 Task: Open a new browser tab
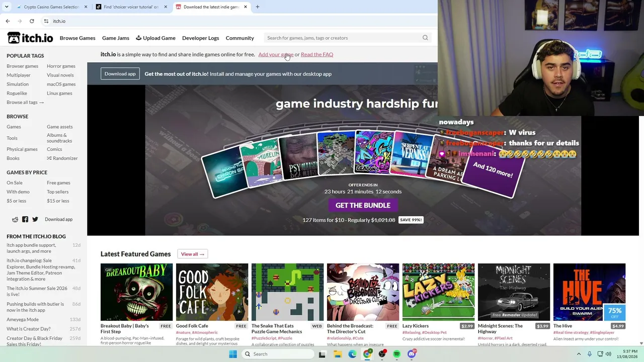(258, 7)
